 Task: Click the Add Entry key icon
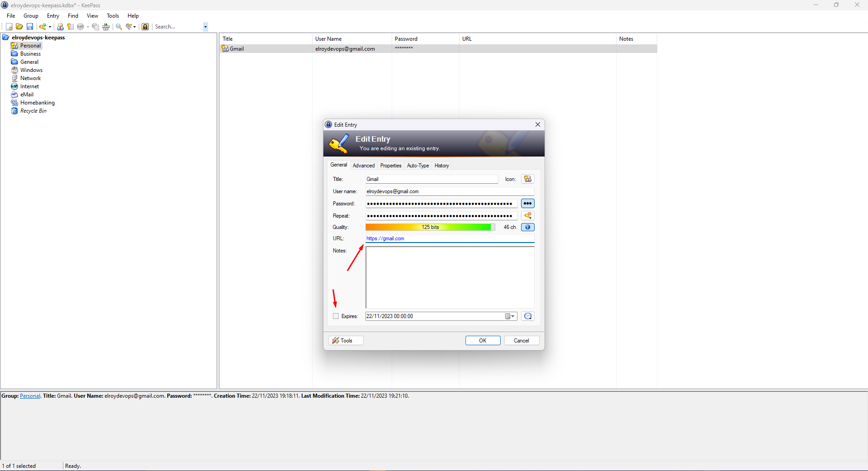coord(43,27)
